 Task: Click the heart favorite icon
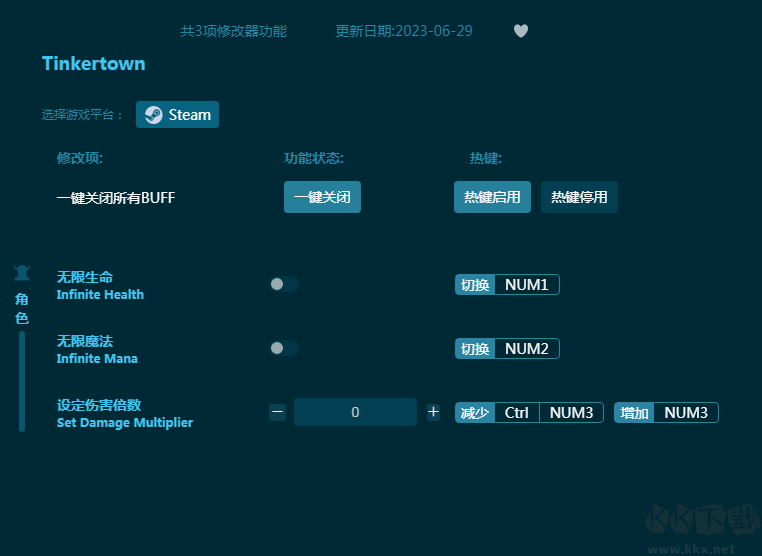[520, 31]
